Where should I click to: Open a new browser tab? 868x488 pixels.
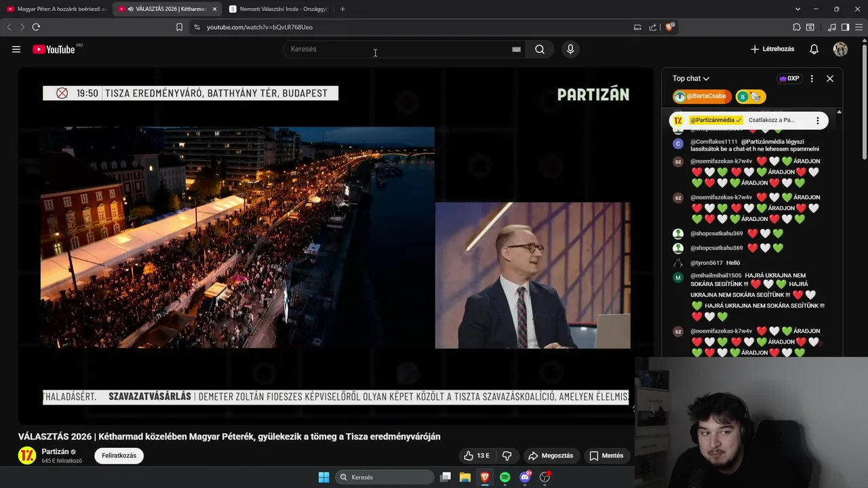(342, 9)
